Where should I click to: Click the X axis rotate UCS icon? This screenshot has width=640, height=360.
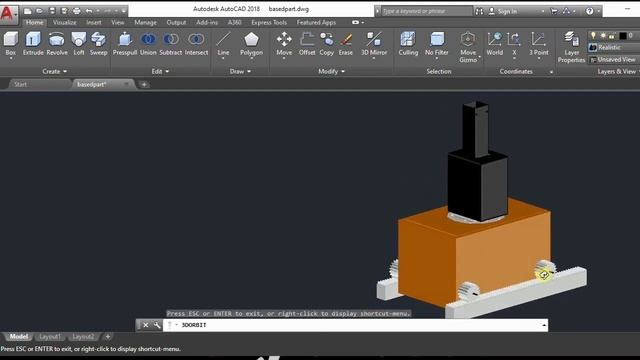[x=514, y=44]
